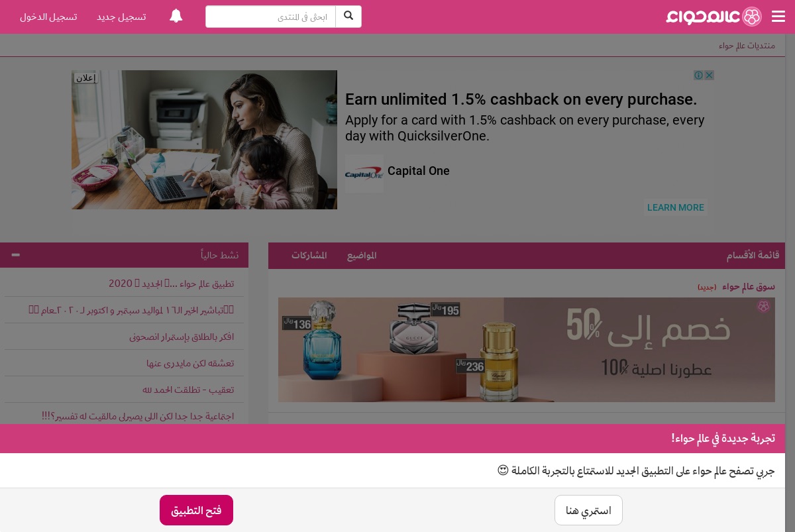Click the flower icon on perfume banner

pos(764,306)
